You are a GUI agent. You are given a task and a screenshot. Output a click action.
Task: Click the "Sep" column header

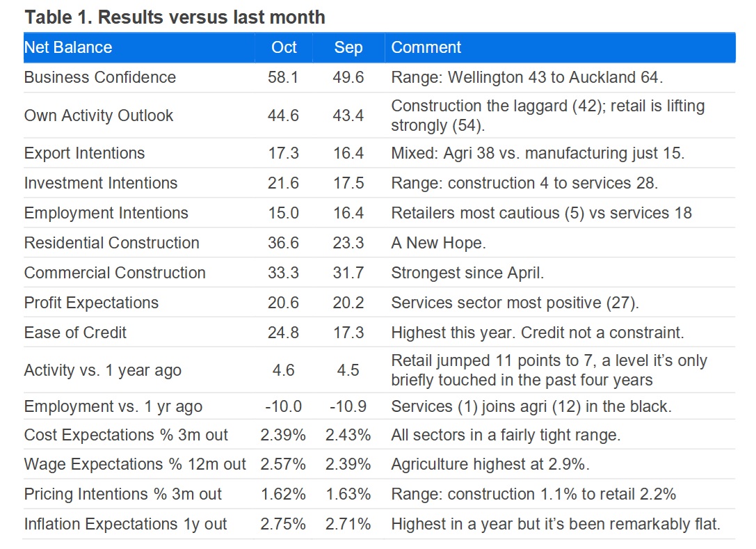point(348,47)
